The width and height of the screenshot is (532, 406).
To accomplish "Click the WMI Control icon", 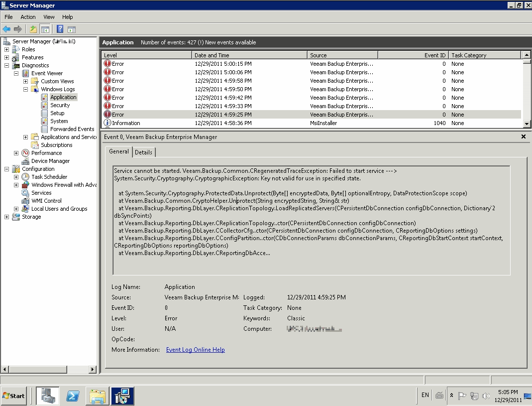I will click(x=25, y=201).
